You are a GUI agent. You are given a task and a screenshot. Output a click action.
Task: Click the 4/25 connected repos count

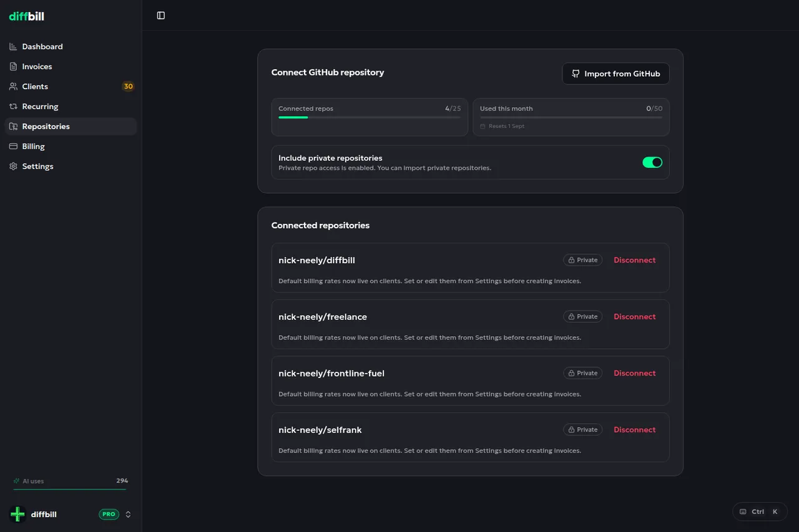453,109
